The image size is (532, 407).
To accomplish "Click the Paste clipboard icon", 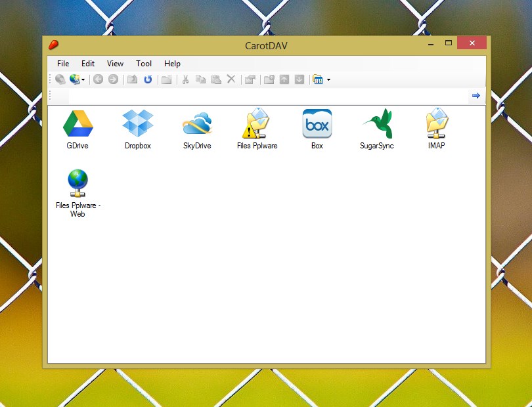I will [x=216, y=79].
